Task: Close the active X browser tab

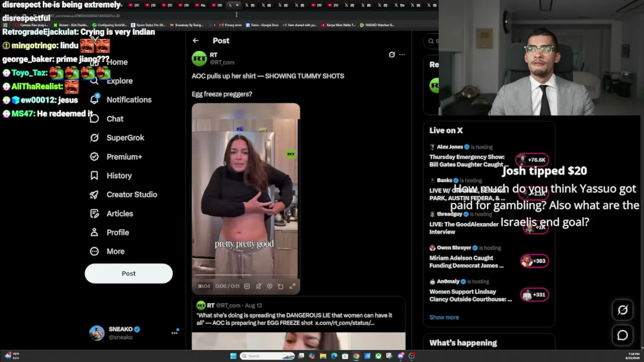Action: [237, 5]
